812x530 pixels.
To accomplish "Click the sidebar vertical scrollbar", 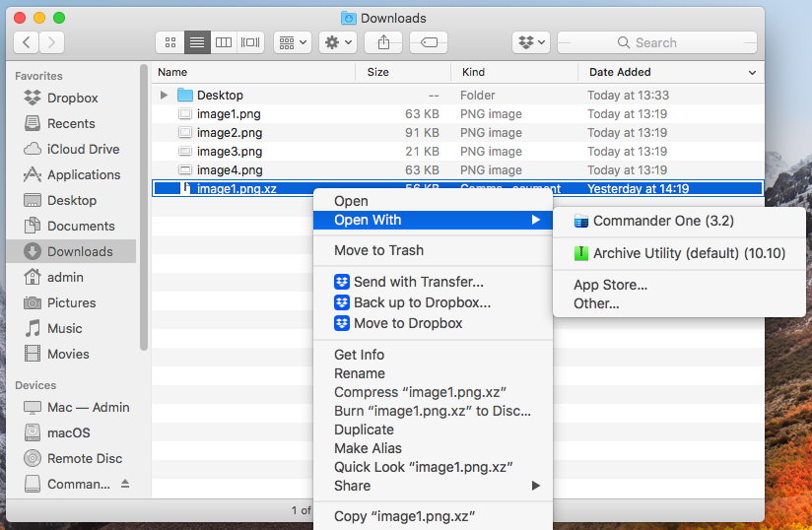I will click(x=144, y=207).
